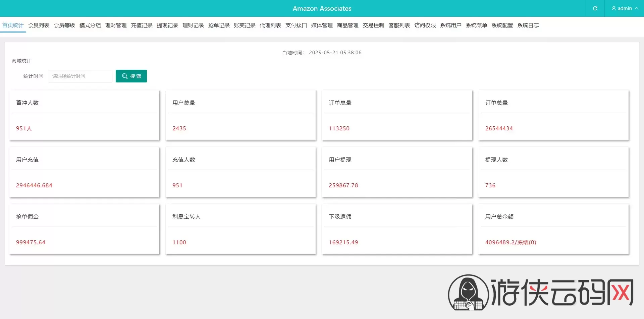Viewport: 644px width, 319px height.
Task: Click the 提现人数 card title
Action: 496,160
